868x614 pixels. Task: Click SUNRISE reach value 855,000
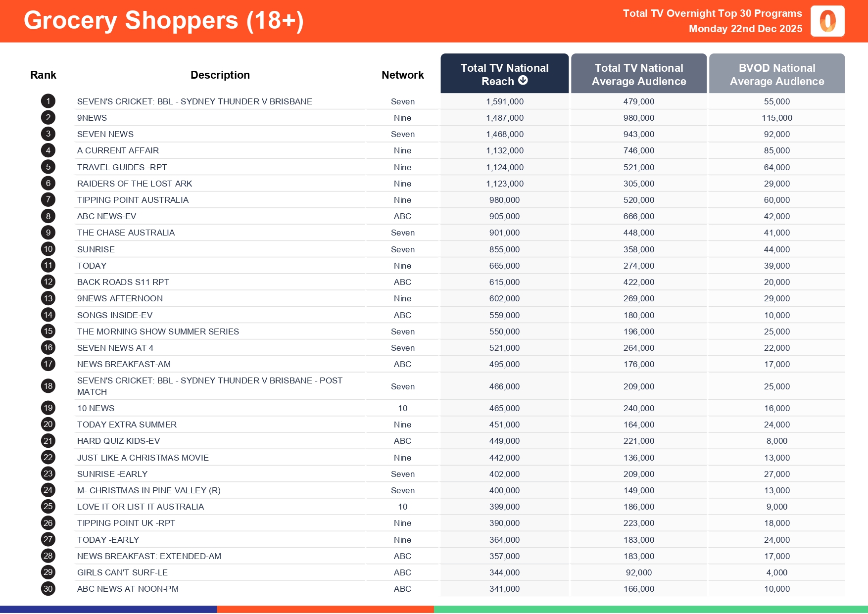pyautogui.click(x=504, y=249)
